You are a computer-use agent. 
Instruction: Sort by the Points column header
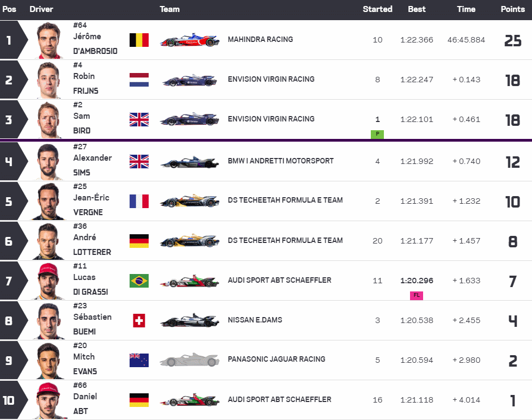(x=513, y=9)
